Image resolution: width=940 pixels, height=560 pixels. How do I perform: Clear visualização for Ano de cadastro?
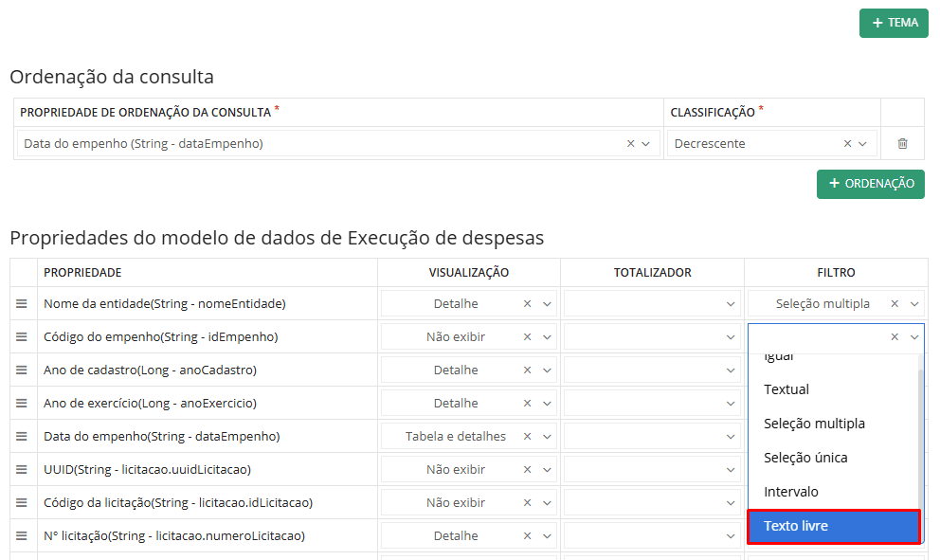[x=528, y=370]
